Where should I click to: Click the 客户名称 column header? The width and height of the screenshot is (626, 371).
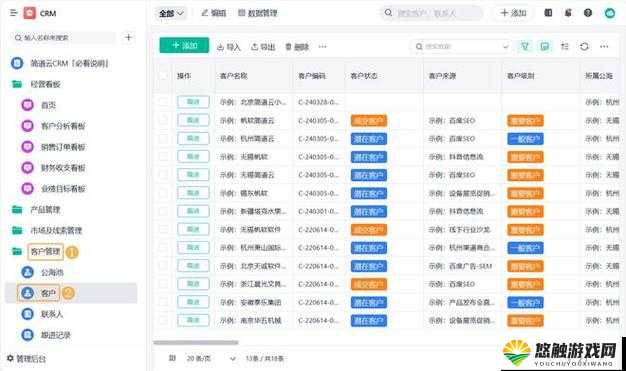click(234, 75)
